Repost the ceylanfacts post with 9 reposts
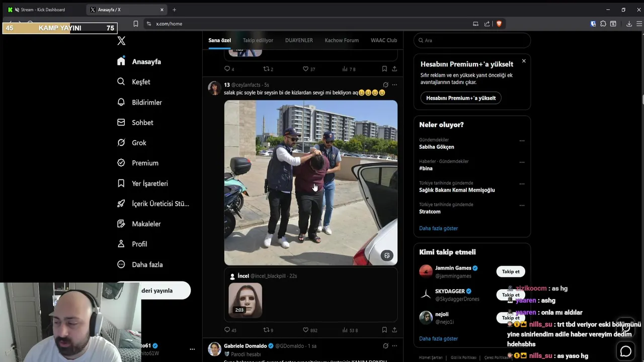 (x=268, y=330)
